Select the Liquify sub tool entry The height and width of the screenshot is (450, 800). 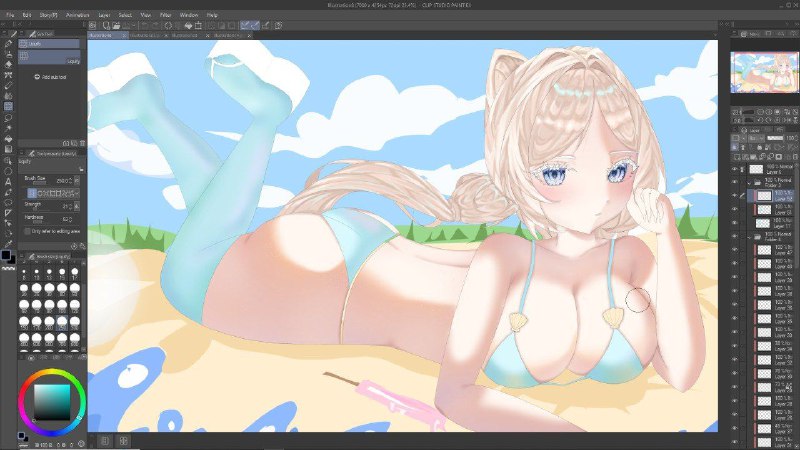pos(49,44)
